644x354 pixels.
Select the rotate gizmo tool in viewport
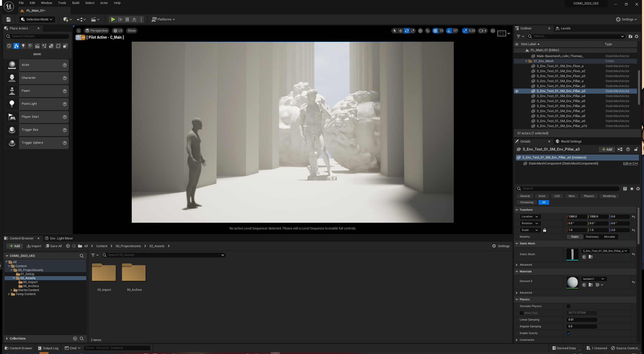(406, 31)
